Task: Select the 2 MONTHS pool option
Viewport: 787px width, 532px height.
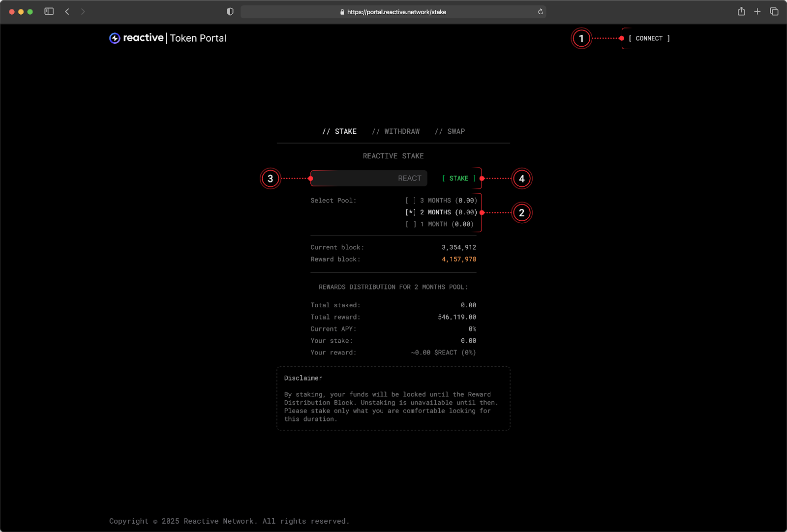Action: click(x=441, y=212)
